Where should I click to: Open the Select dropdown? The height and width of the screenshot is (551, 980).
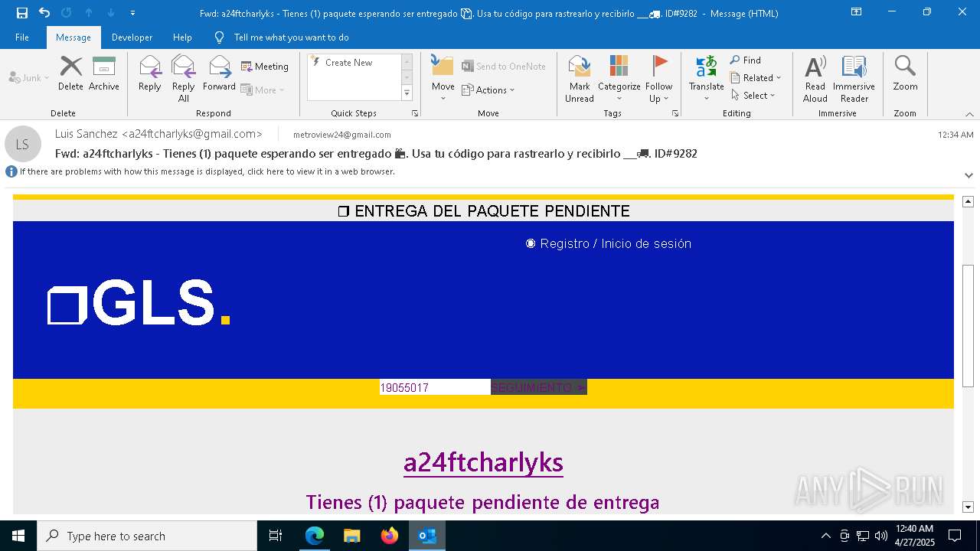tap(753, 95)
